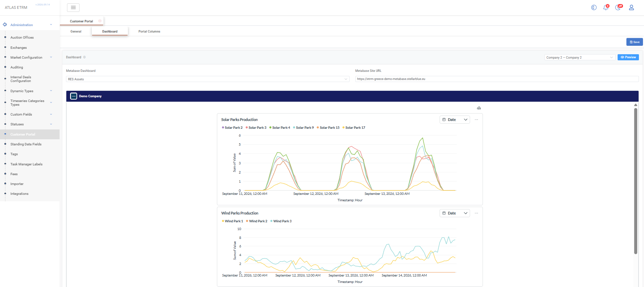Toggle Wind Park 2 legend series
The height and width of the screenshot is (287, 644).
pyautogui.click(x=257, y=221)
